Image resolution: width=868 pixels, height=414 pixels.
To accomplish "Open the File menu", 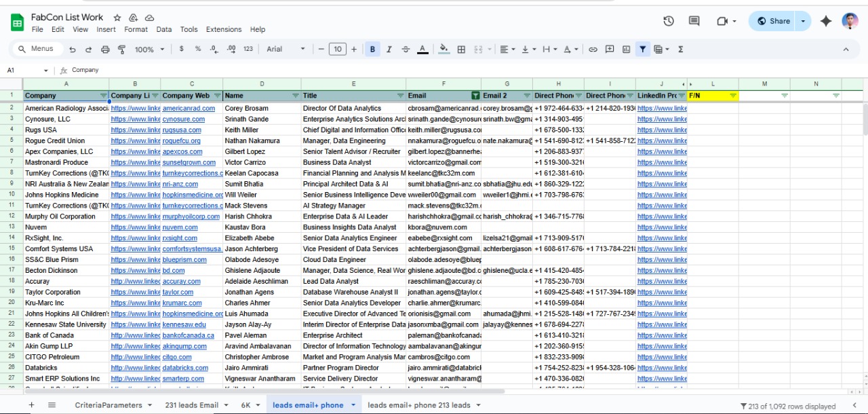I will click(37, 29).
